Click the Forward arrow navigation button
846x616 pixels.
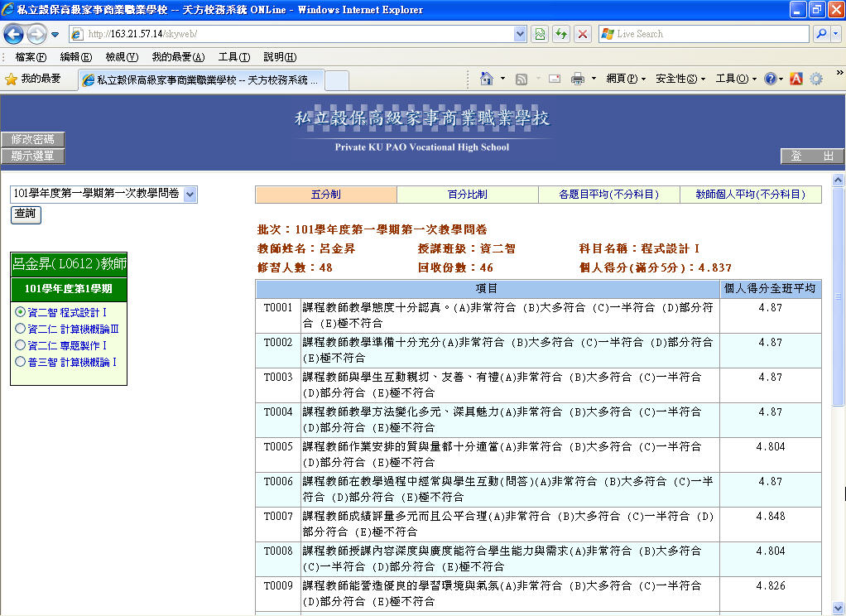pos(36,34)
